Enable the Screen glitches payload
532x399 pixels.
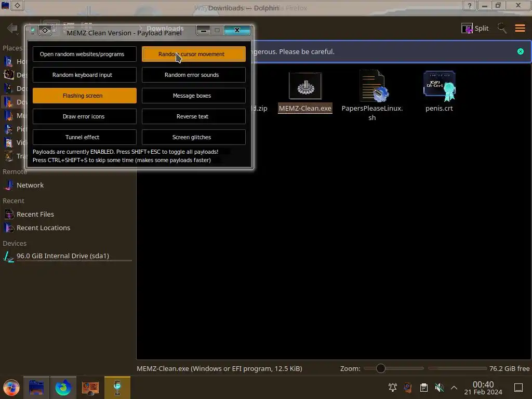[x=193, y=137]
